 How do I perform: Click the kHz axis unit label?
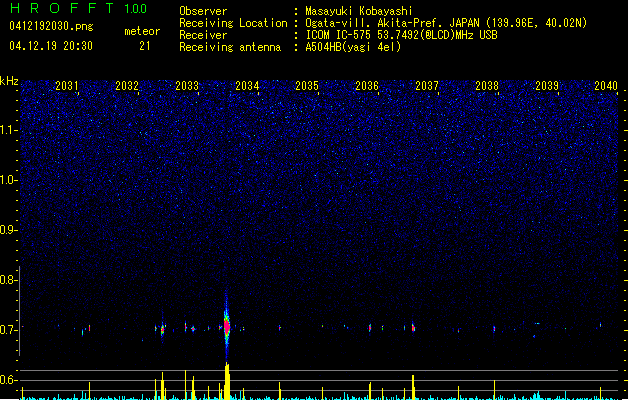coord(9,81)
